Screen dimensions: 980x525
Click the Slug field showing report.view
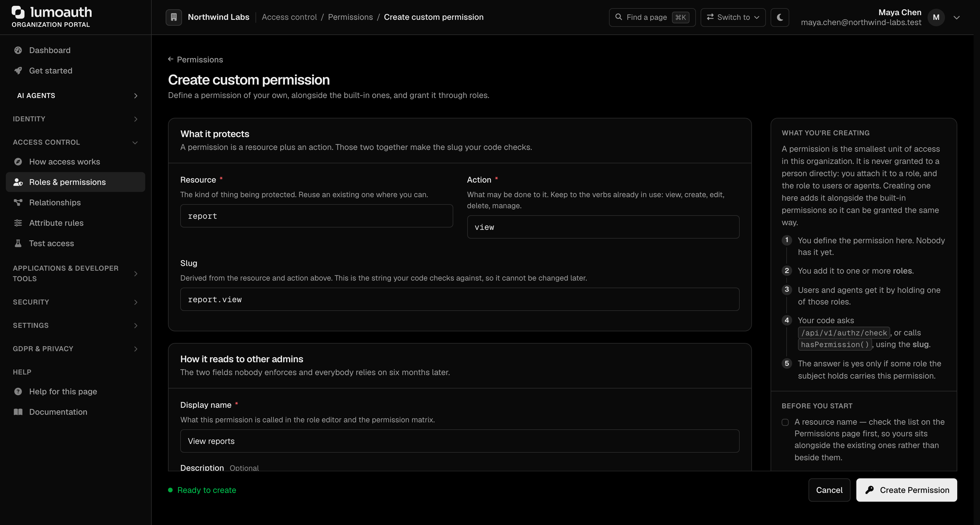460,300
